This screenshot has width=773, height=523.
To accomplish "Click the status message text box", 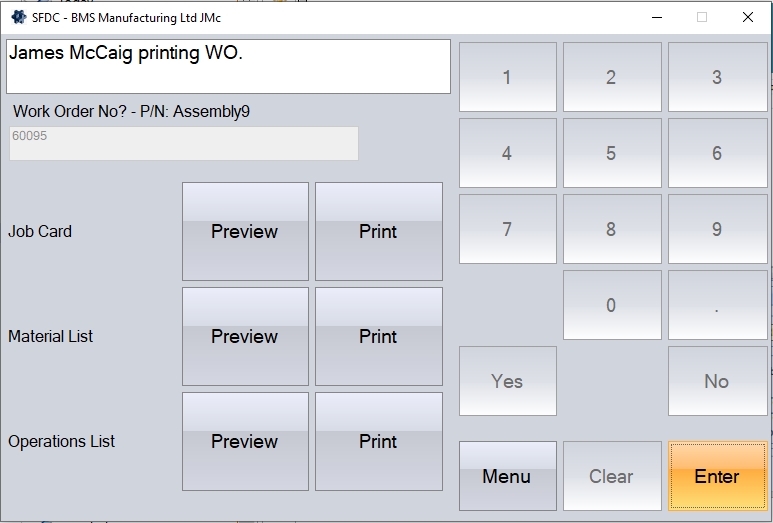I will [228, 66].
